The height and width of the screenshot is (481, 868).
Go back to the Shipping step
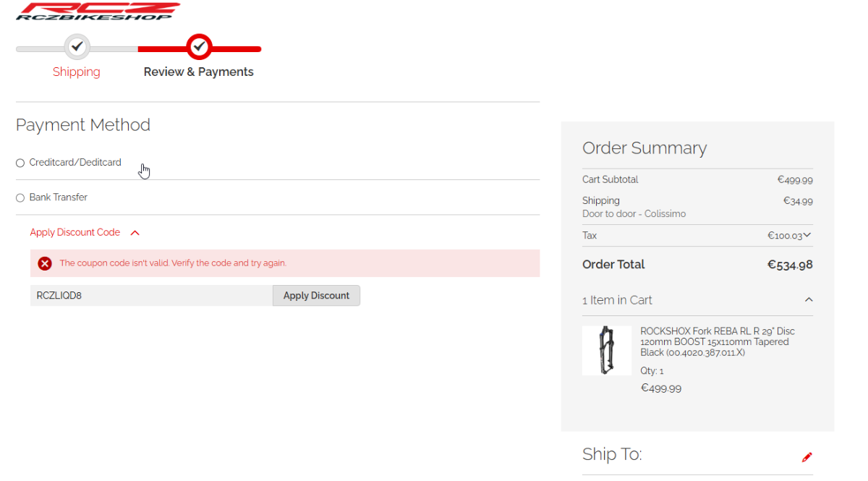[76, 72]
